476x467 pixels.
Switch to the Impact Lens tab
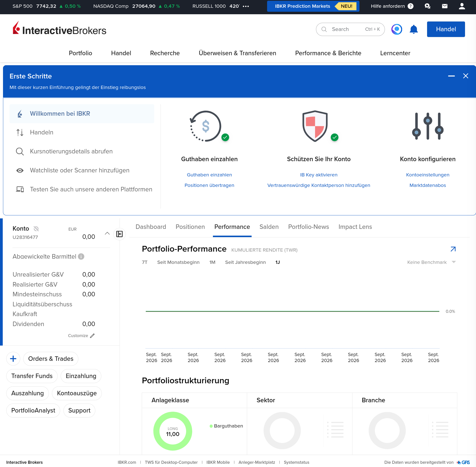[x=355, y=227]
